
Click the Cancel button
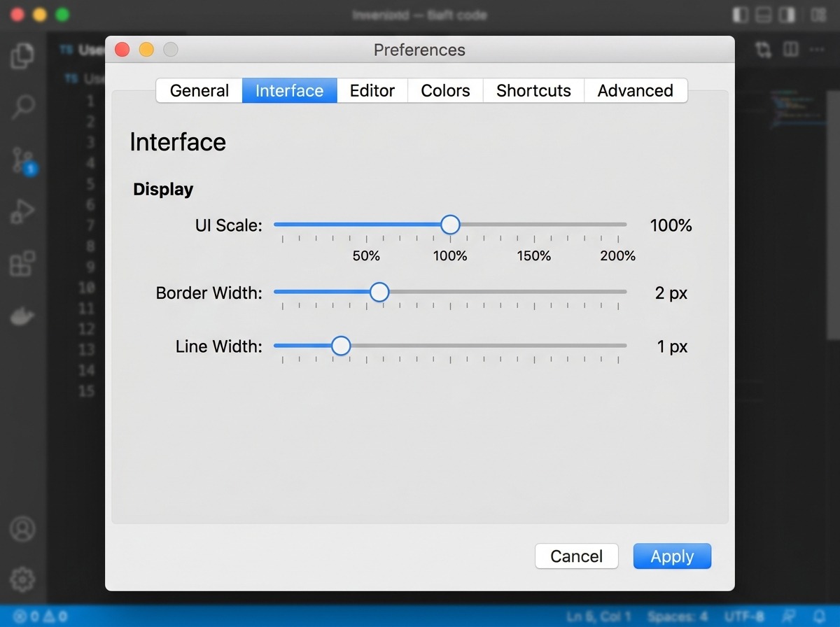[577, 556]
